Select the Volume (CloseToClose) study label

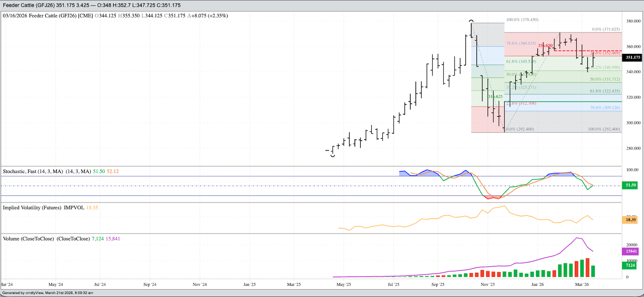pyautogui.click(x=46, y=239)
